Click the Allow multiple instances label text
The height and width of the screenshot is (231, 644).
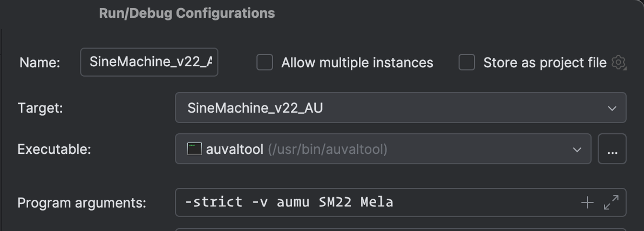point(357,63)
